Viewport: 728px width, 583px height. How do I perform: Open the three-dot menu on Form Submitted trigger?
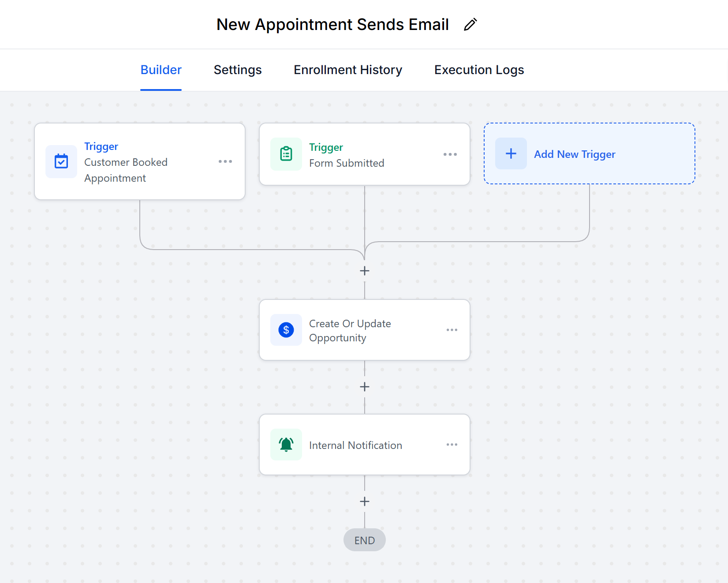[450, 154]
